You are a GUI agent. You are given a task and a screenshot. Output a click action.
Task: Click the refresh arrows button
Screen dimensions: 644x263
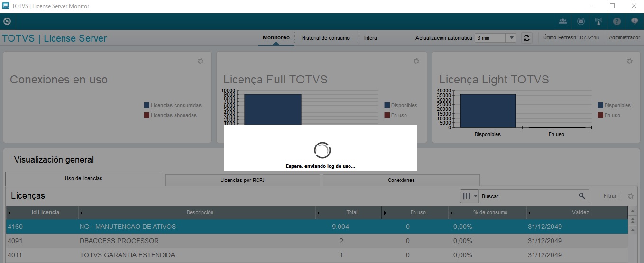[x=527, y=38]
